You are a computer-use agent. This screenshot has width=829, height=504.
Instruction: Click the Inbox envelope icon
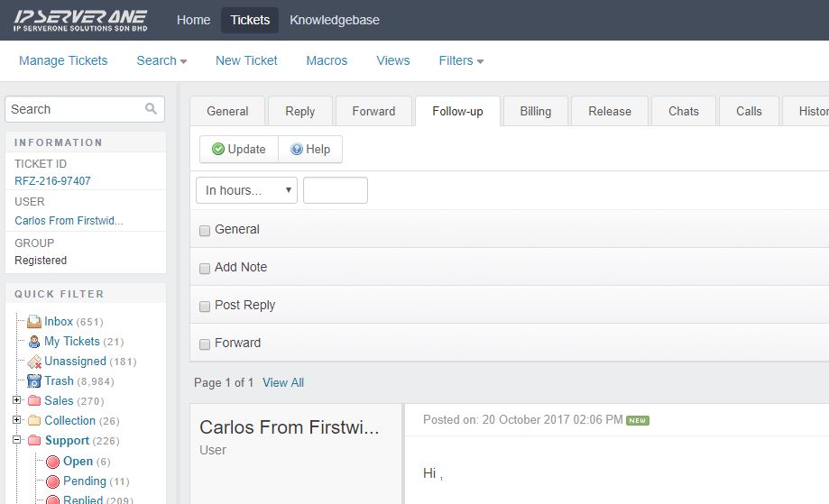point(33,322)
